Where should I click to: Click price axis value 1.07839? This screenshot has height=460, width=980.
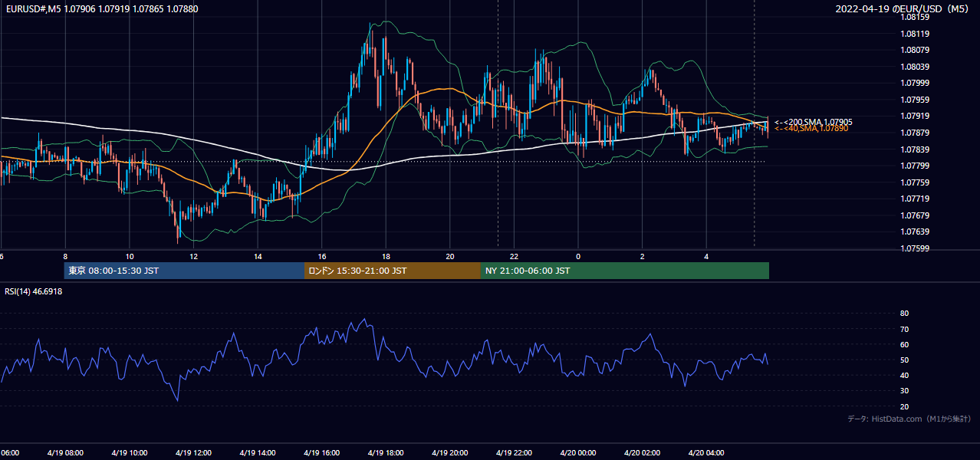915,149
